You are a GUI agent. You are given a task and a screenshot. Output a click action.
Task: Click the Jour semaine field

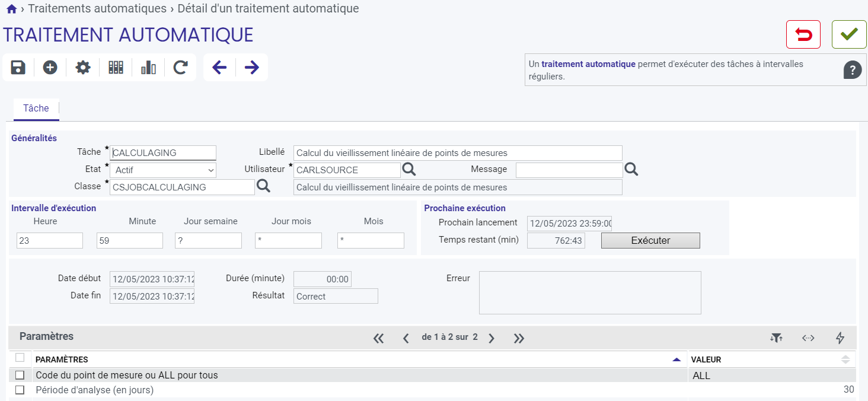209,240
